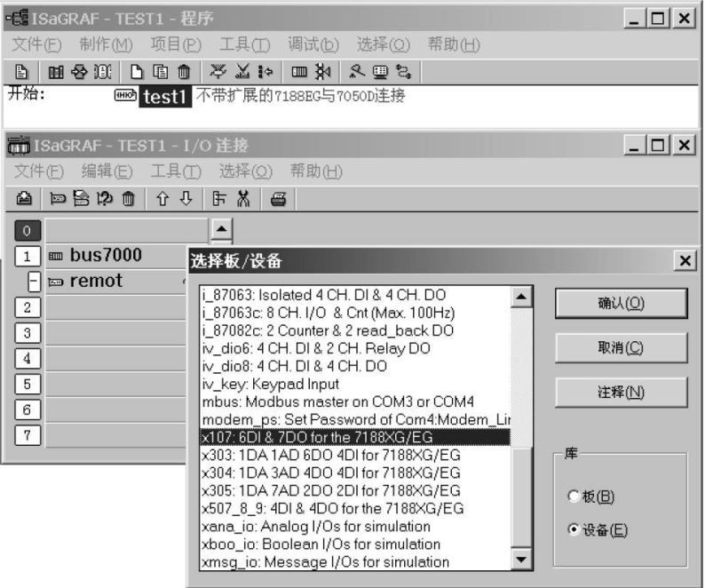Image resolution: width=705 pixels, height=588 pixels.
Task: Open 编辑(E) menu in I/O connection window
Action: click(107, 171)
